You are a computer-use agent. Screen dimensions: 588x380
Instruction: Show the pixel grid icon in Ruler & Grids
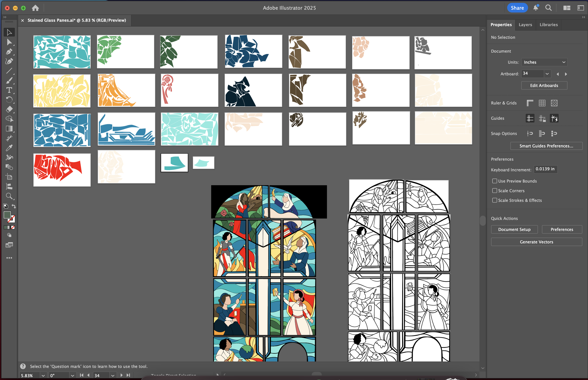coord(554,103)
